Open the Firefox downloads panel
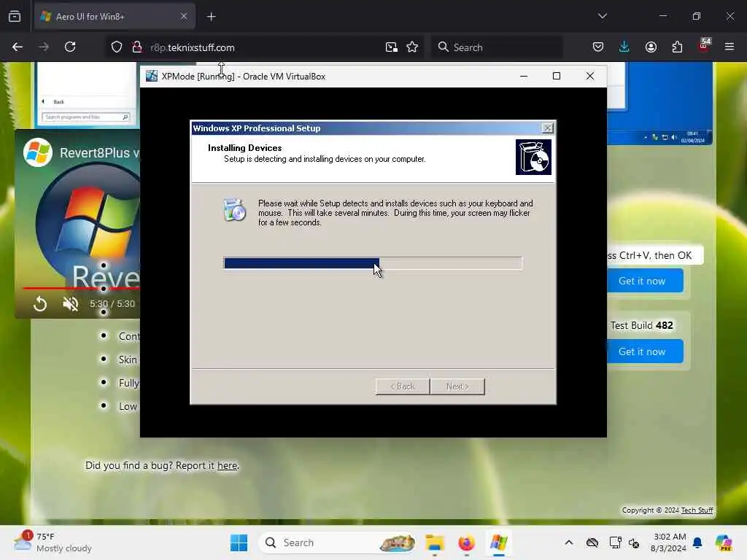Image resolution: width=747 pixels, height=560 pixels. coord(624,47)
